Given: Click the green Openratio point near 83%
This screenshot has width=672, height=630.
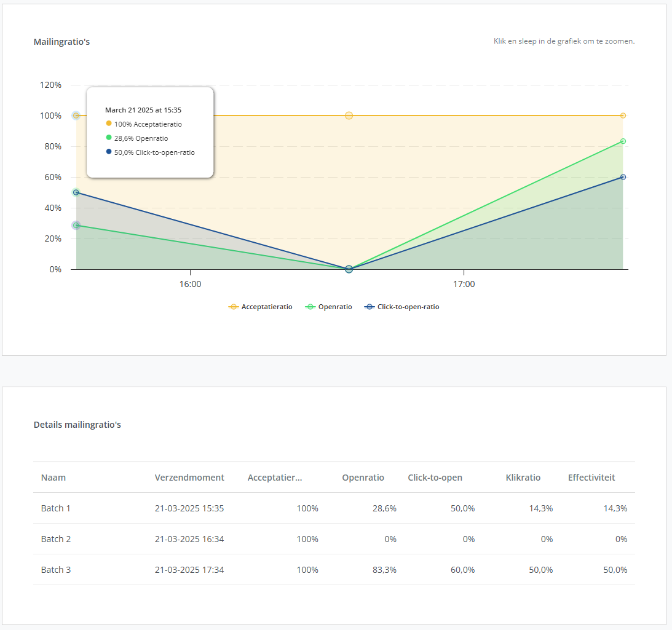Looking at the screenshot, I should point(623,141).
